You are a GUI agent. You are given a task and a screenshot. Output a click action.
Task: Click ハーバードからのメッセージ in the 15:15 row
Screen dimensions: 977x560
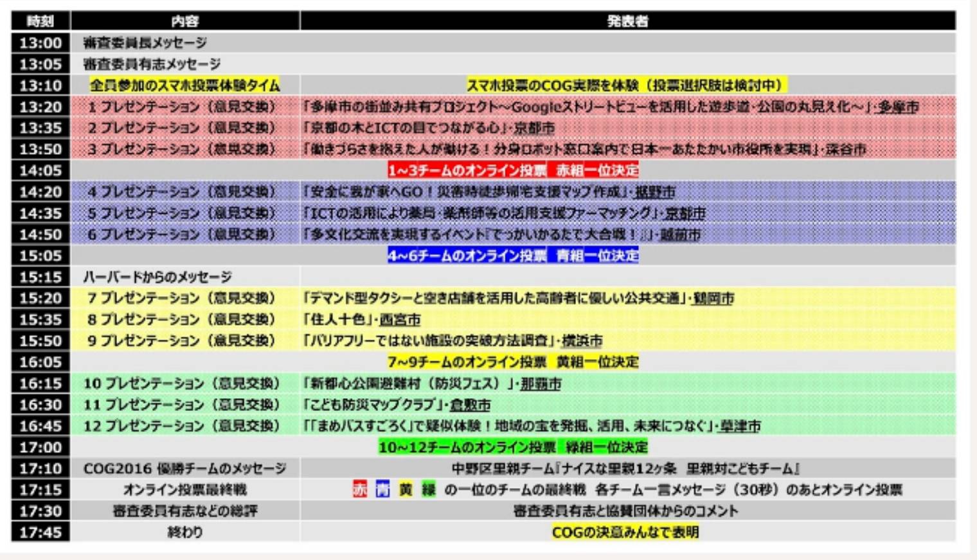pyautogui.click(x=157, y=277)
